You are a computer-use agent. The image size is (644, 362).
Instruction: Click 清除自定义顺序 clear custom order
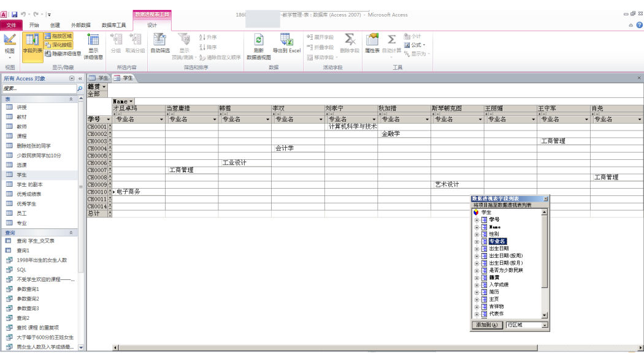tap(220, 58)
